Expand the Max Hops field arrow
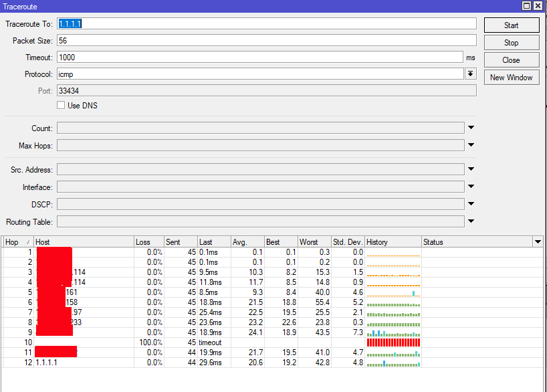The image size is (547, 392). click(471, 145)
